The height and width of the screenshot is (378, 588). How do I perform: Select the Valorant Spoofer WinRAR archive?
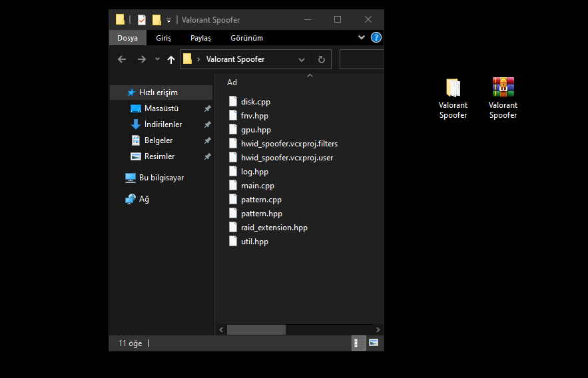[x=503, y=98]
